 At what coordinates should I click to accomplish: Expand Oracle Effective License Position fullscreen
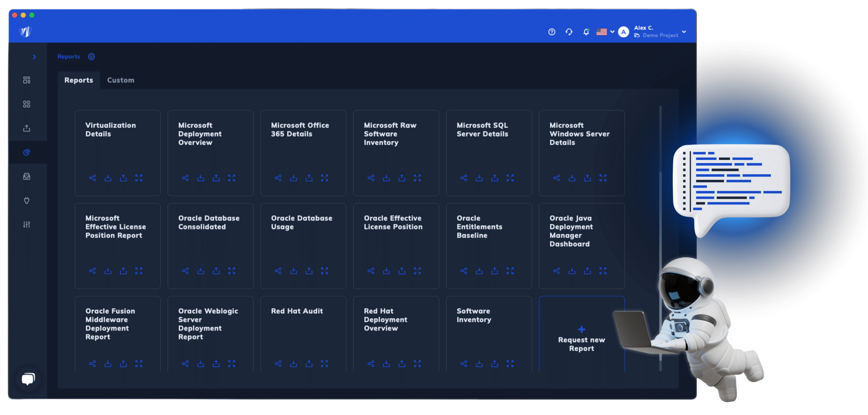[417, 271]
